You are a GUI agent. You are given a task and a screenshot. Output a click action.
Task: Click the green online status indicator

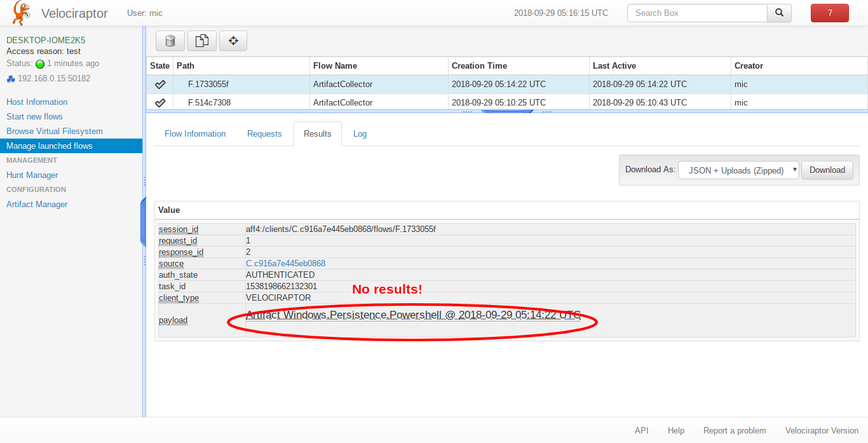click(x=40, y=64)
